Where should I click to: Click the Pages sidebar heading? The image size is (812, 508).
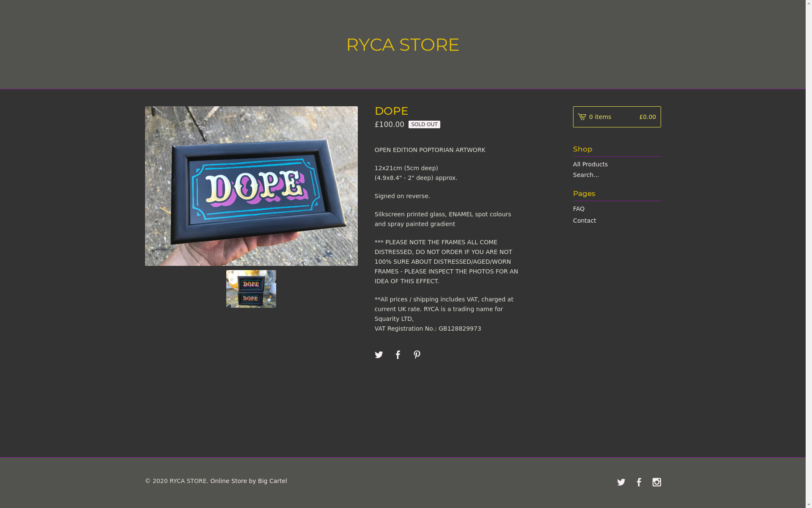click(584, 193)
